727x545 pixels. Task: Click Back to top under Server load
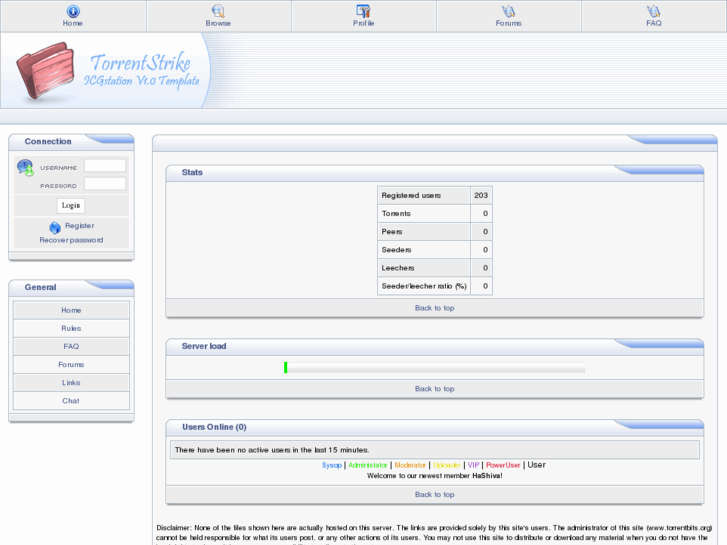434,389
